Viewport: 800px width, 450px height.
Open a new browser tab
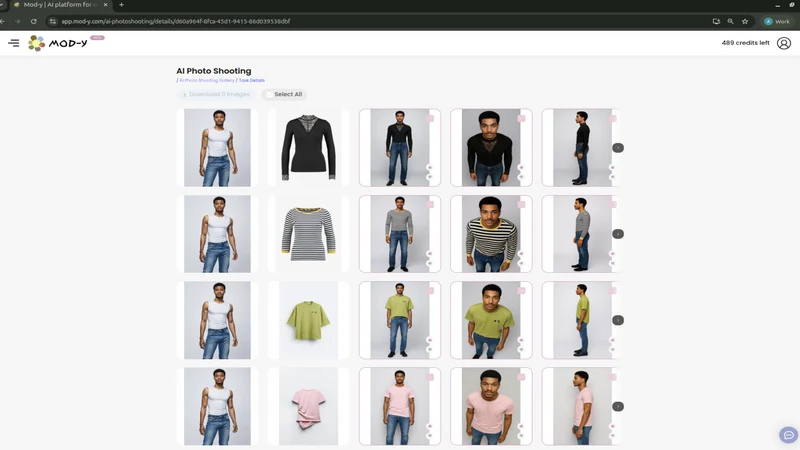121,5
